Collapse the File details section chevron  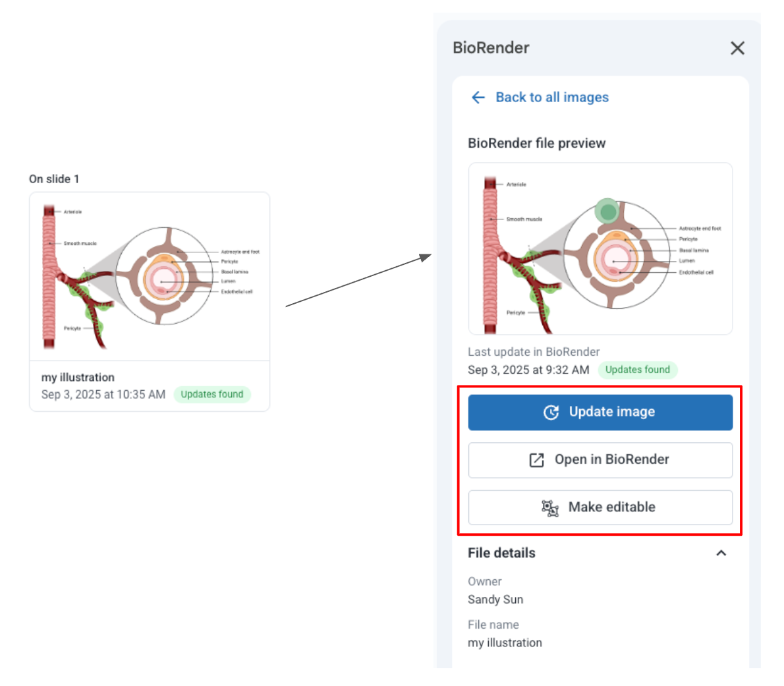721,553
